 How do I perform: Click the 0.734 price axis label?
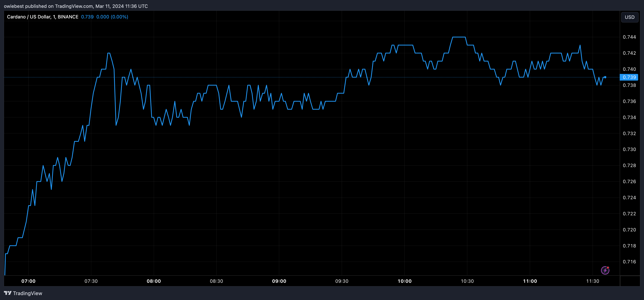[629, 117]
